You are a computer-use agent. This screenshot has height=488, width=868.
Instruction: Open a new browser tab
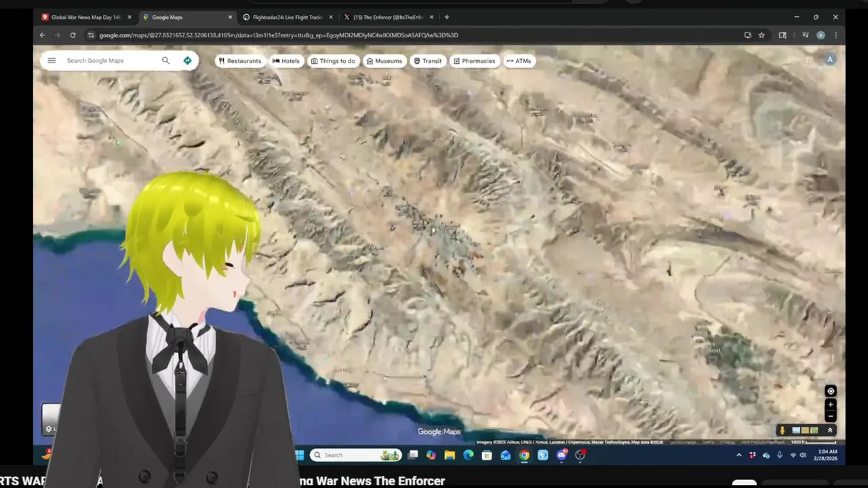[446, 17]
